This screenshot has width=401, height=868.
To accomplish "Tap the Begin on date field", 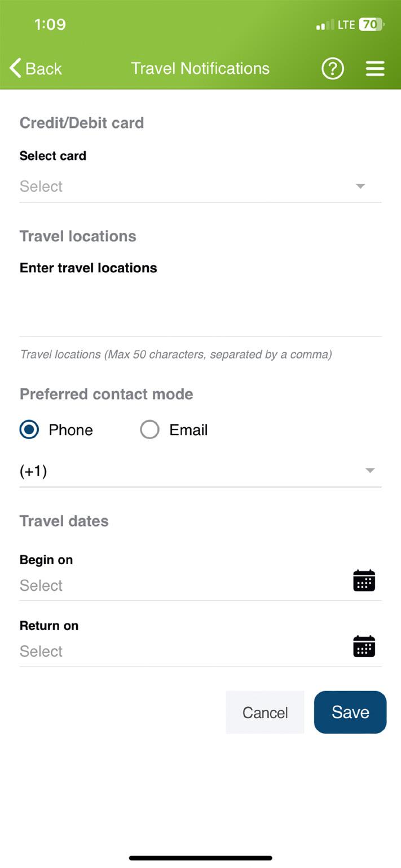I will [180, 586].
